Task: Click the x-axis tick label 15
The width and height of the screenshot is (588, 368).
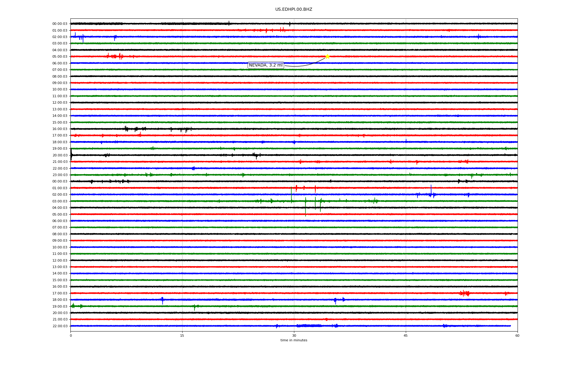Action: click(x=182, y=335)
